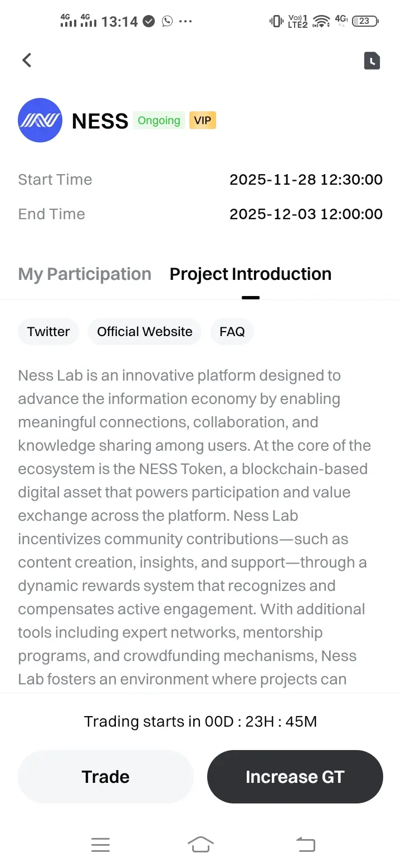The height and width of the screenshot is (868, 401).
Task: Tap the battery indicator in status bar
Action: [x=365, y=22]
